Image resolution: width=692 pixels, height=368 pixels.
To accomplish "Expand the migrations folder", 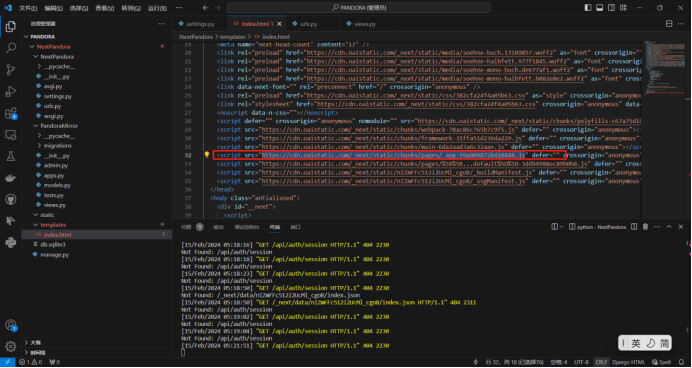I will click(x=58, y=146).
